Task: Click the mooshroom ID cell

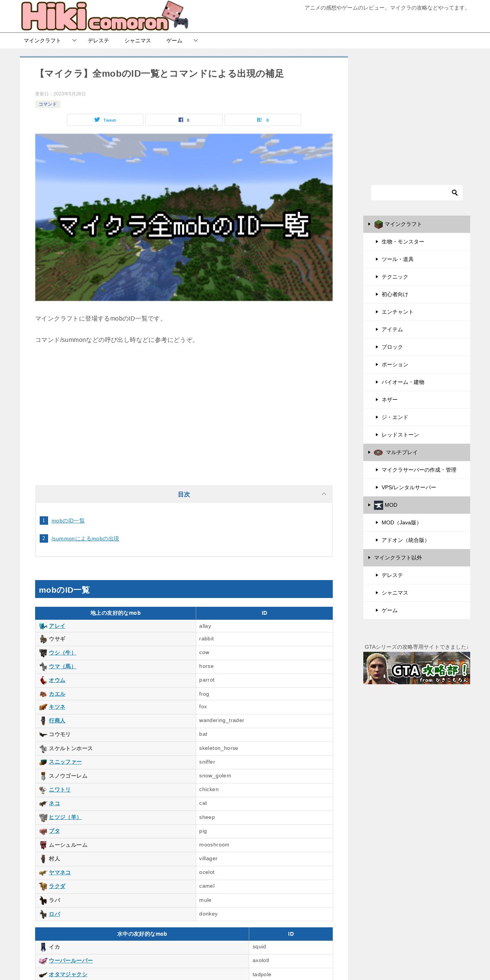Action: [264, 845]
